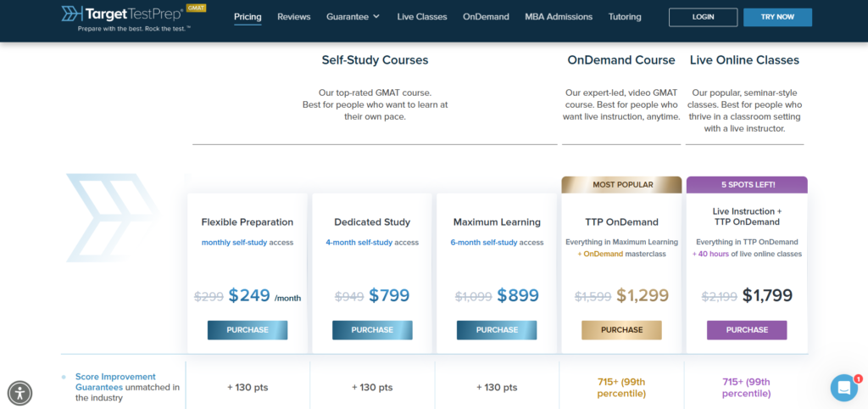This screenshot has width=868, height=409.
Task: Open the Pricing nav item
Action: tap(248, 17)
